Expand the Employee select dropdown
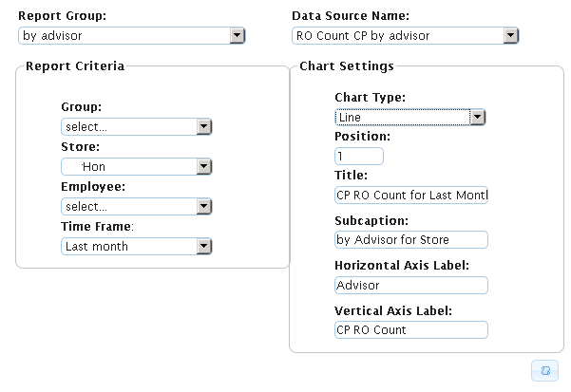Viewport: 571px width, 392px height. coord(136,206)
